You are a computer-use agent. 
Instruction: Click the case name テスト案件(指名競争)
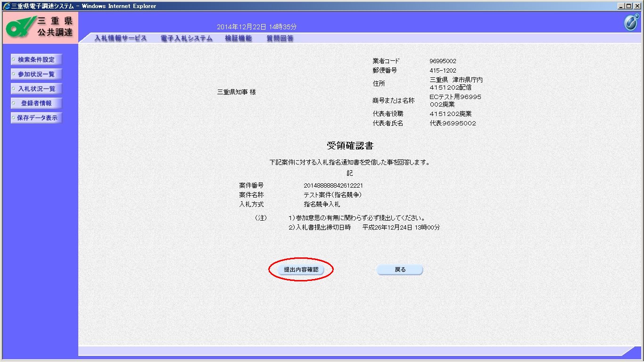coord(332,195)
